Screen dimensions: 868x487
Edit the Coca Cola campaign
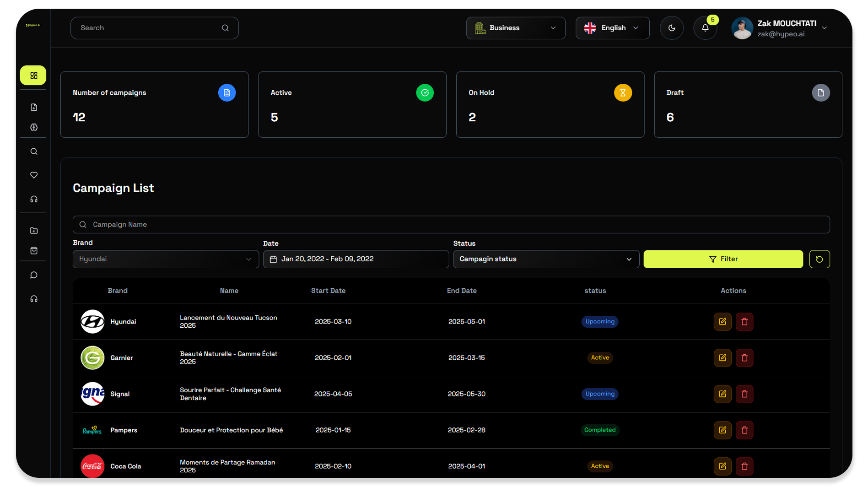(x=722, y=466)
